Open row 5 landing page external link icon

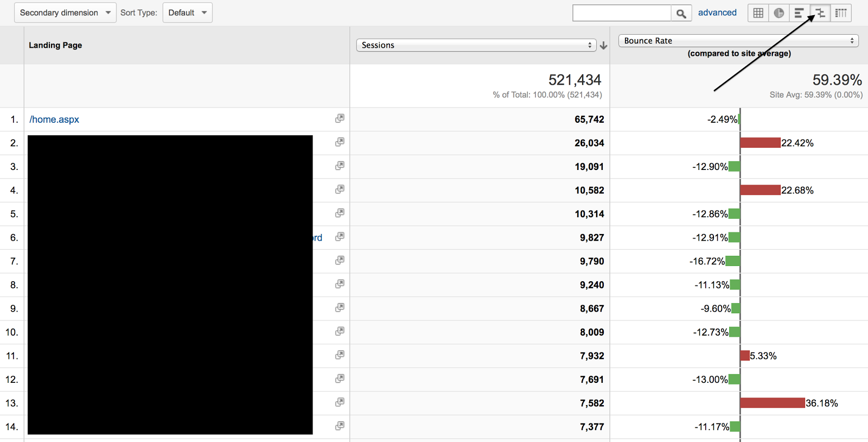point(340,213)
